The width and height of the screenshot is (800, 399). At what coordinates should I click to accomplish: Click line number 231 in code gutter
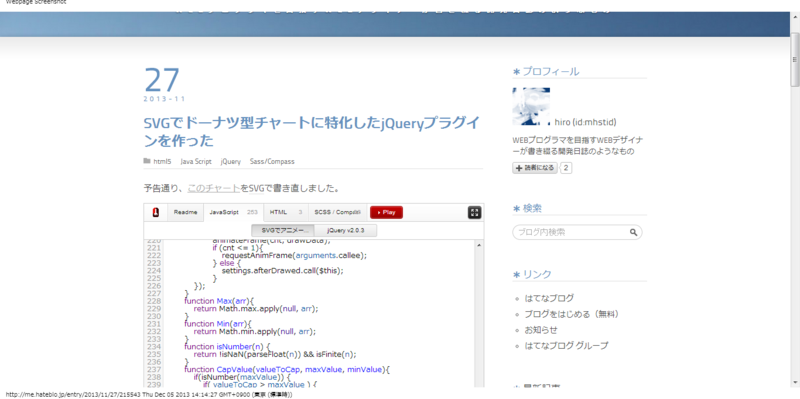tap(154, 323)
